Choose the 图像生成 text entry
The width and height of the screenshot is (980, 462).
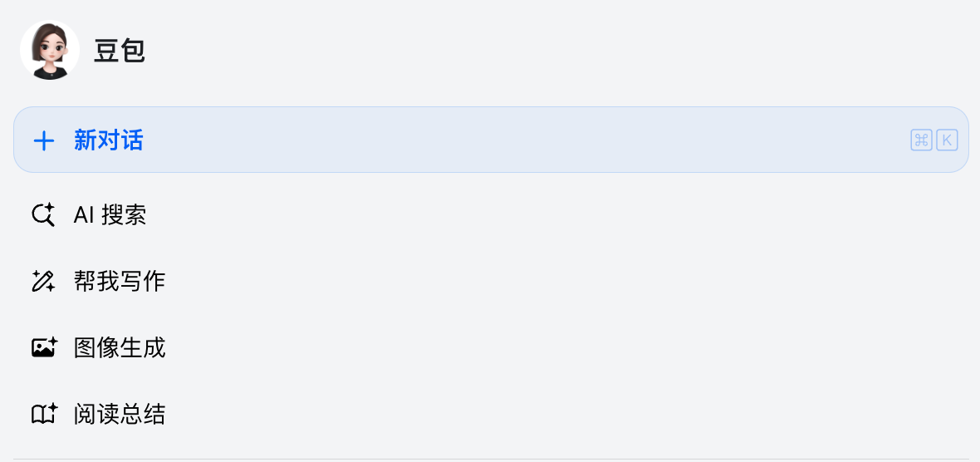click(x=120, y=347)
